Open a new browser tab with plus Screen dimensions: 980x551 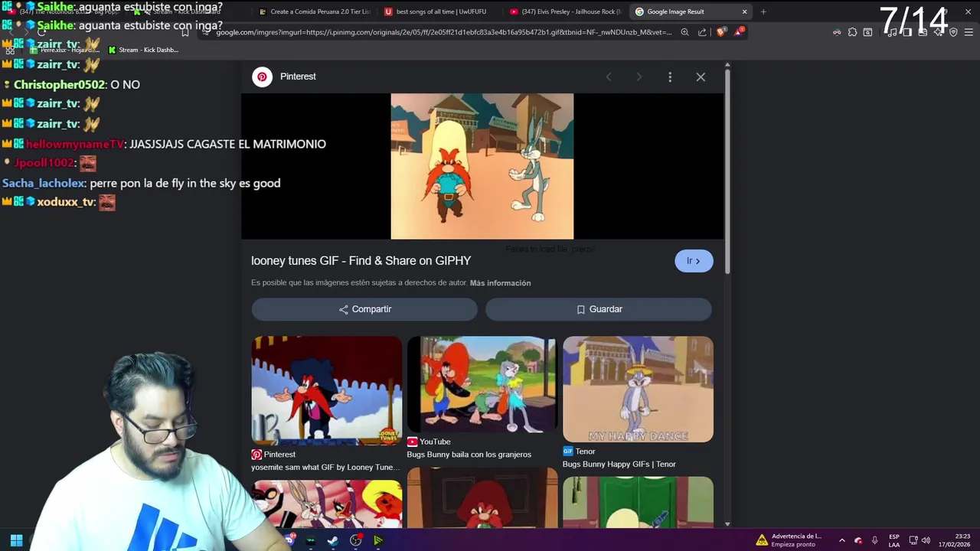click(x=763, y=11)
